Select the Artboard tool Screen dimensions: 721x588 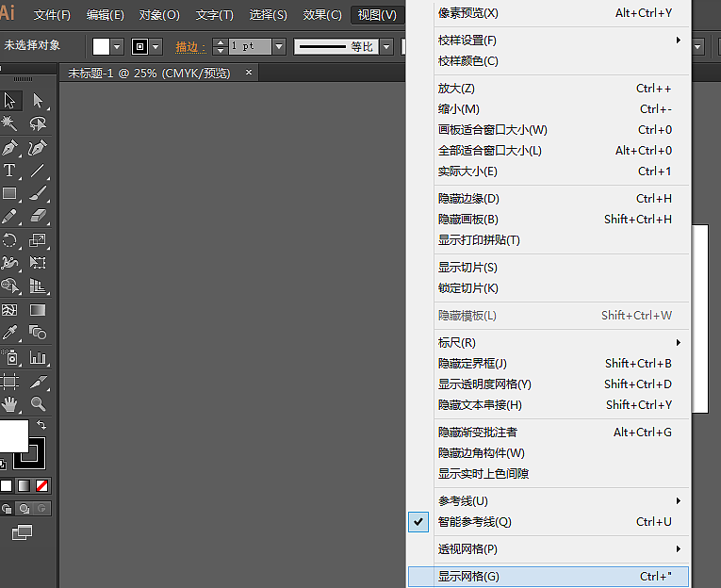(x=9, y=381)
